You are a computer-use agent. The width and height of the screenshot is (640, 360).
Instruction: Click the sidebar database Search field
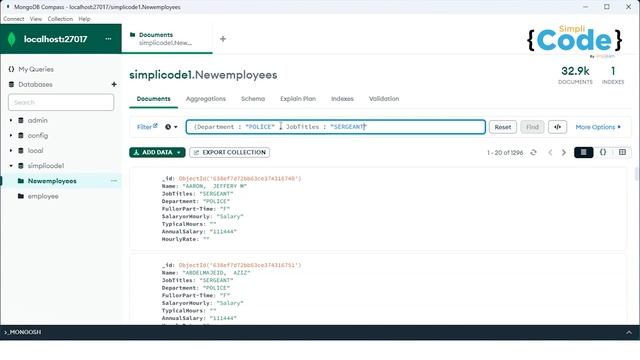(x=61, y=102)
